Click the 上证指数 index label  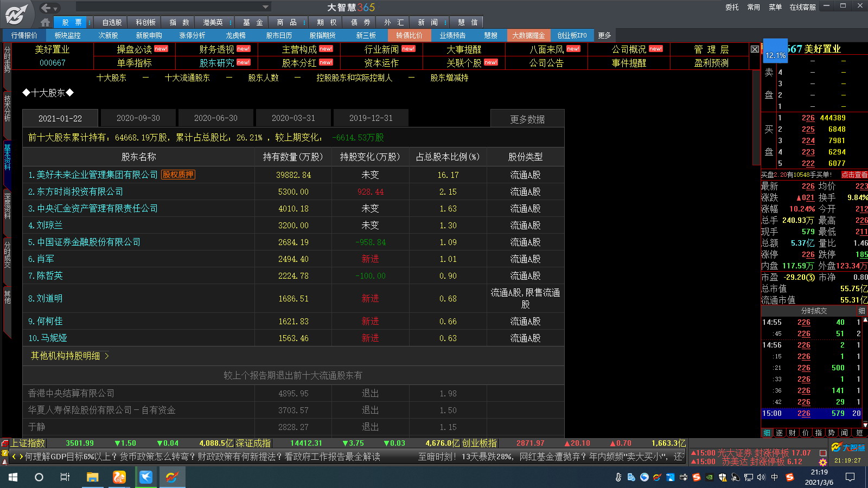(x=28, y=443)
